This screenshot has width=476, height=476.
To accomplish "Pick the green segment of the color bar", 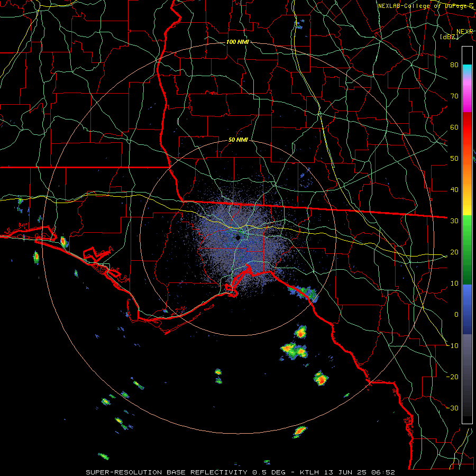I will pos(467,250).
